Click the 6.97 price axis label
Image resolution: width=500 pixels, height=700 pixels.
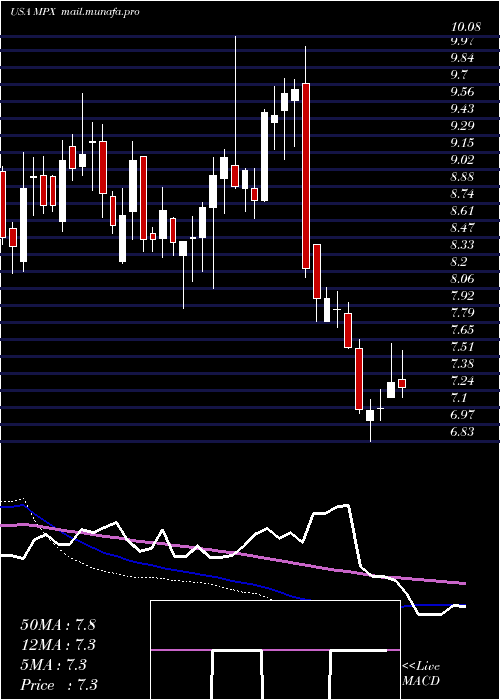click(462, 415)
